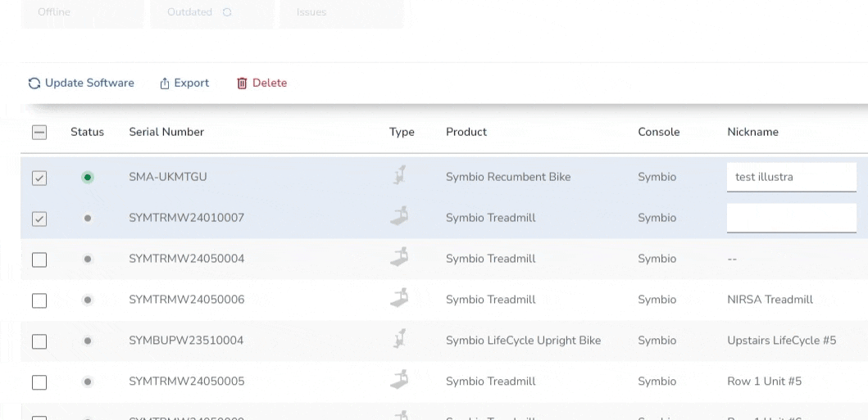Image resolution: width=868 pixels, height=420 pixels.
Task: Click the Symbio Treadmill product for SYMTRMW24050006
Action: 490,300
